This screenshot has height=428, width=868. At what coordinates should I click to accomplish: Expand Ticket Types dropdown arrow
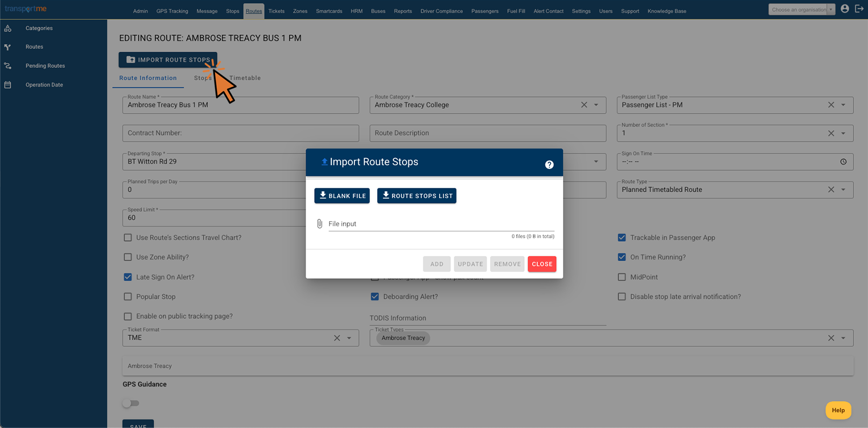coord(843,338)
